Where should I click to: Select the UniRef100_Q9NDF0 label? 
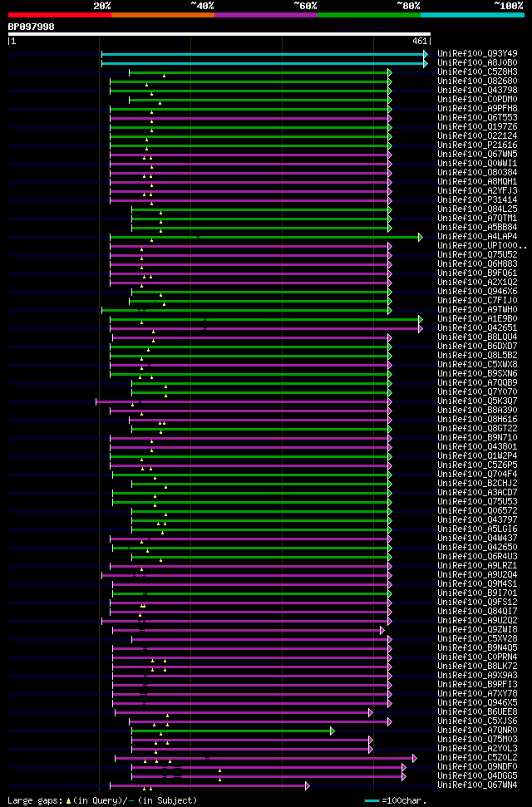[x=477, y=767]
